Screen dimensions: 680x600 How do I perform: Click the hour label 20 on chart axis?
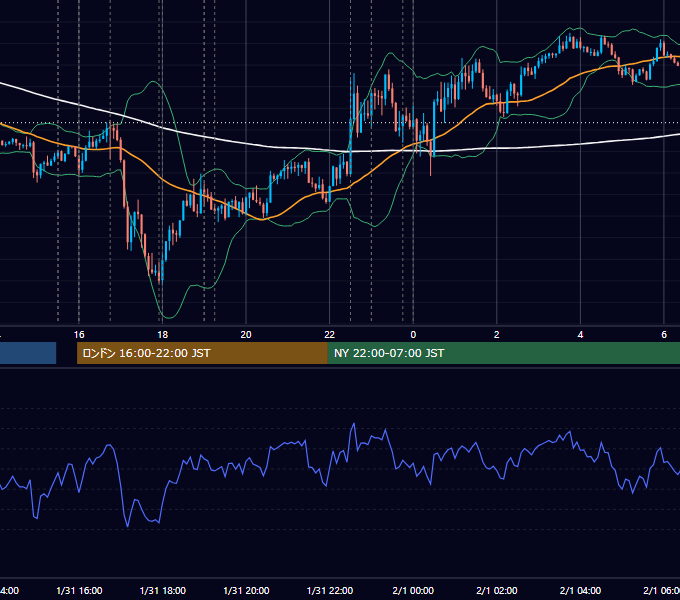point(246,335)
